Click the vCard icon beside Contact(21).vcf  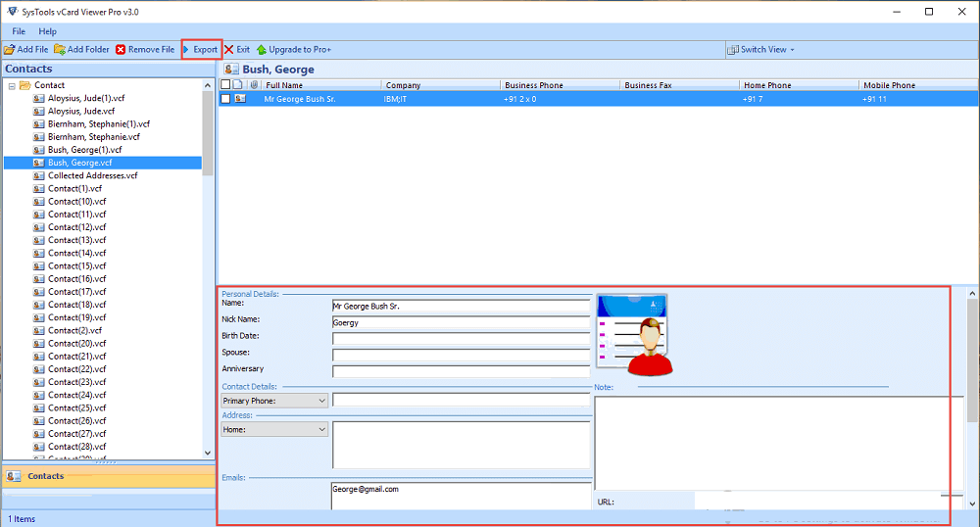pyautogui.click(x=39, y=357)
